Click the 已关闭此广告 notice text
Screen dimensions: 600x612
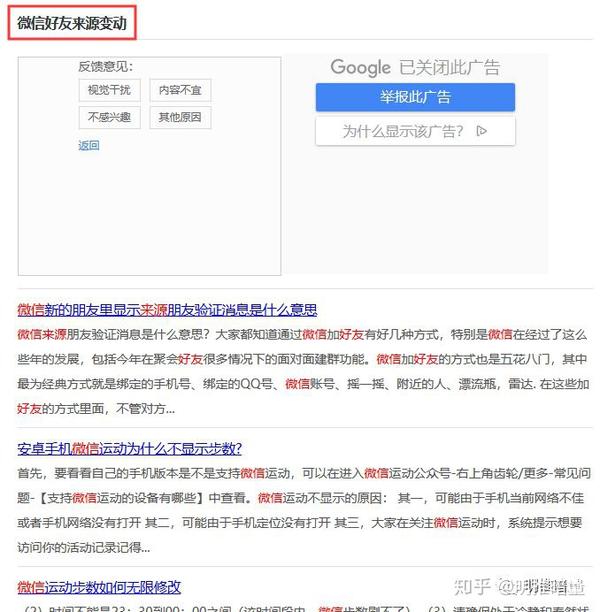[449, 68]
